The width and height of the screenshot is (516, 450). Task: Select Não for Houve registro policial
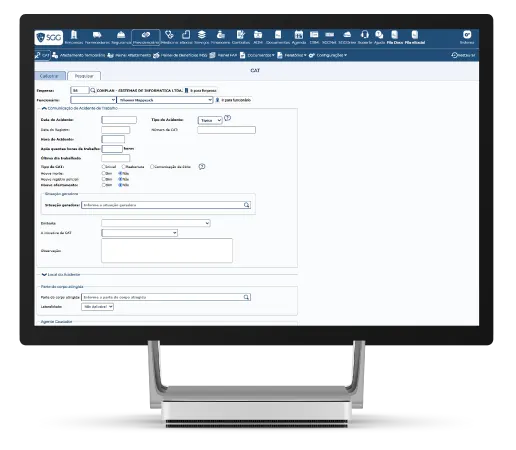click(120, 179)
